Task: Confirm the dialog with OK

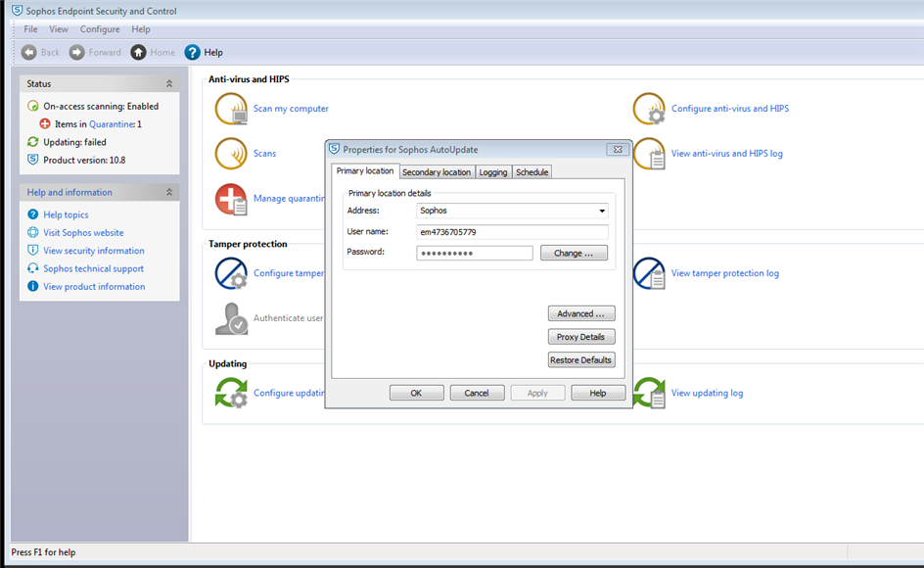Action: (x=417, y=393)
